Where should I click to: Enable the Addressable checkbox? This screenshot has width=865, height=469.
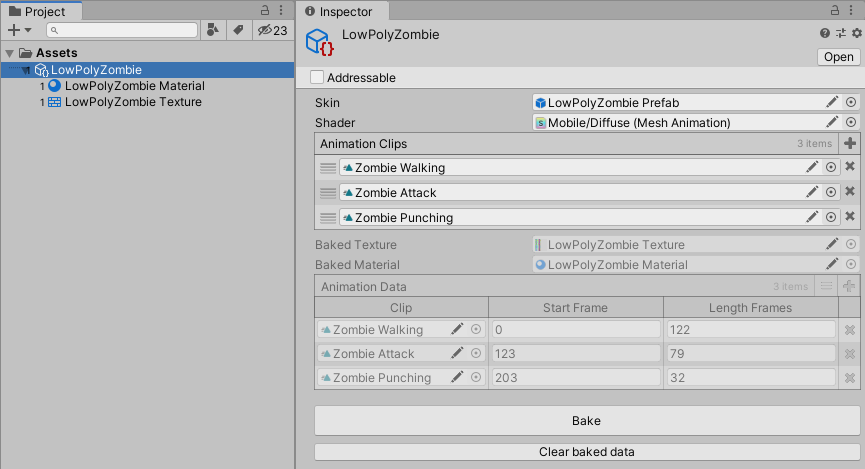pyautogui.click(x=317, y=77)
